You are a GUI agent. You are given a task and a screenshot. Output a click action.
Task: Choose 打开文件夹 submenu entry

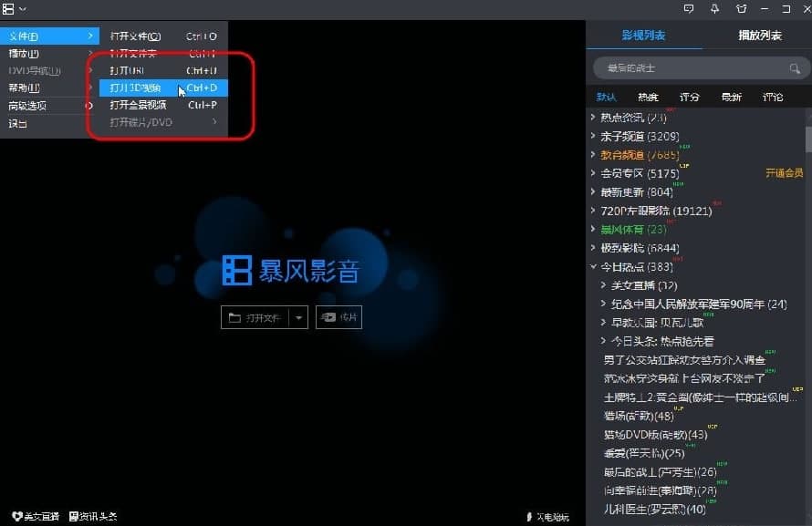(x=163, y=53)
